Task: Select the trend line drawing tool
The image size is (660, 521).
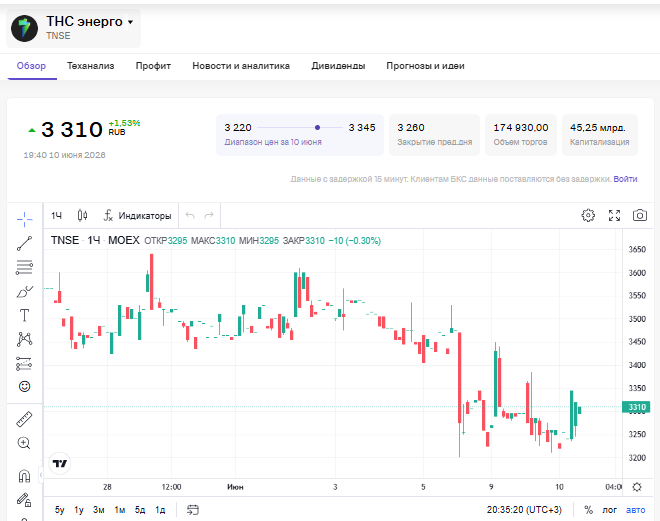Action: [x=24, y=243]
